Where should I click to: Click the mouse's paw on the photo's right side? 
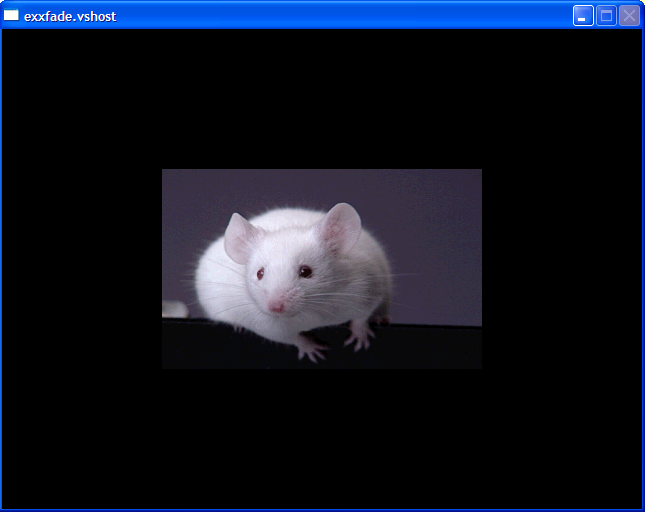tap(359, 337)
